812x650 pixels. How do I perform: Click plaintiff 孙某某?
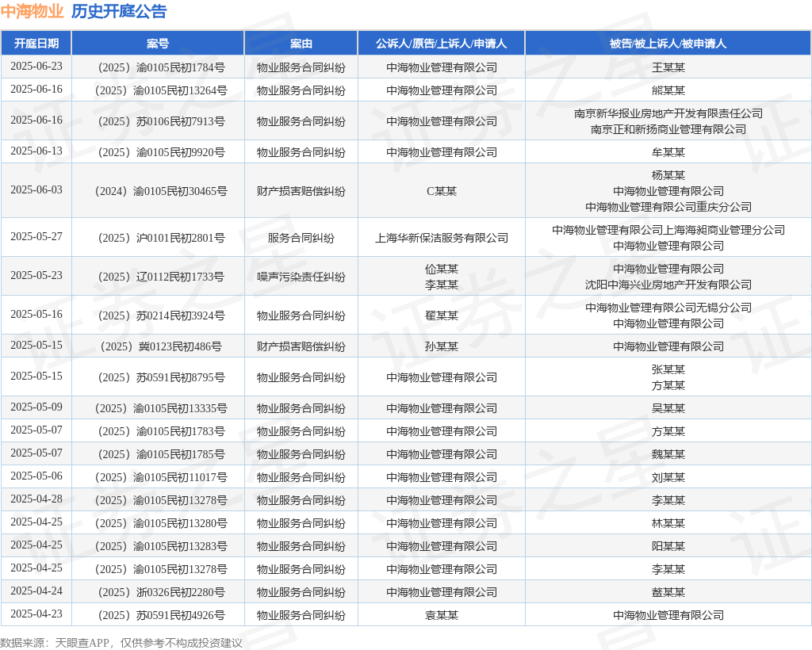click(441, 346)
